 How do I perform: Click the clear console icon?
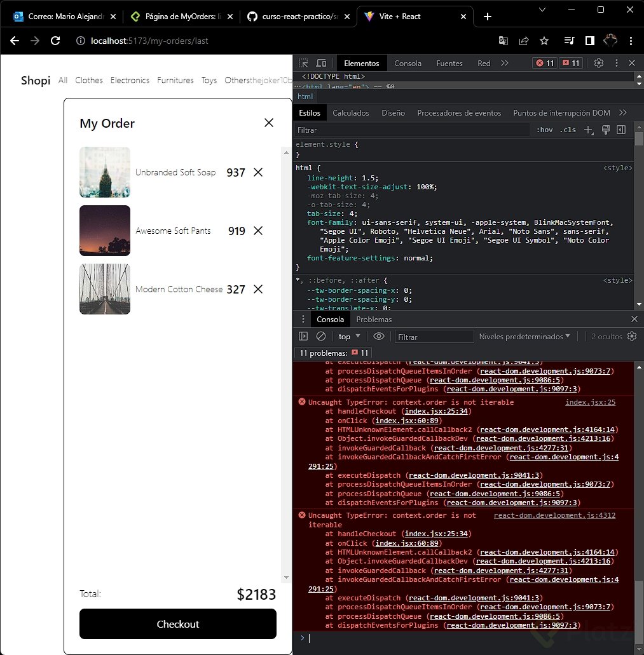[320, 336]
